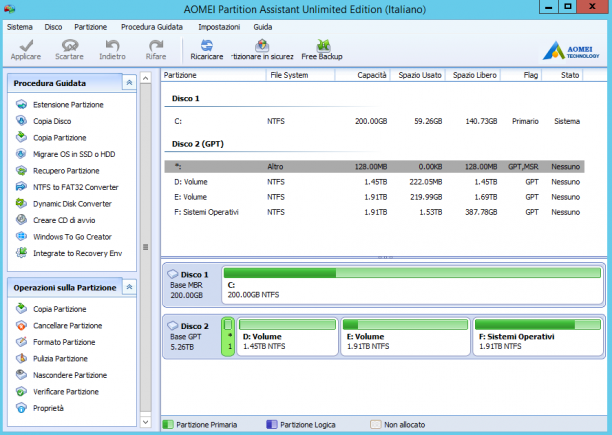Viewport: 612px width, 435px height.
Task: Select the F: Sistemi Operativi disk map block
Action: 538,337
